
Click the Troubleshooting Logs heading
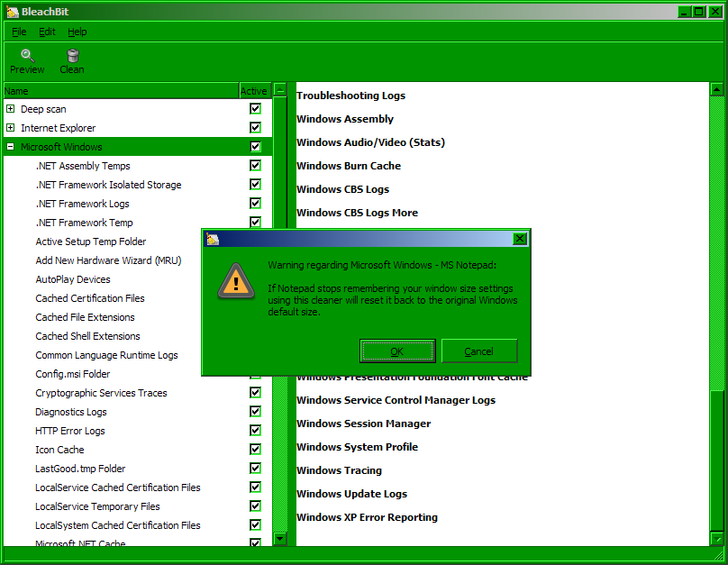351,96
